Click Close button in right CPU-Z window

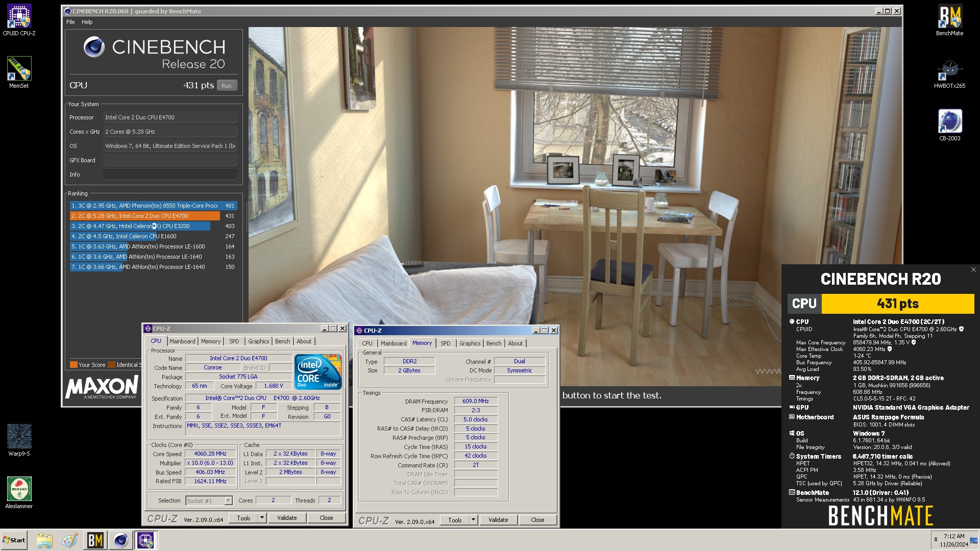coord(537,520)
